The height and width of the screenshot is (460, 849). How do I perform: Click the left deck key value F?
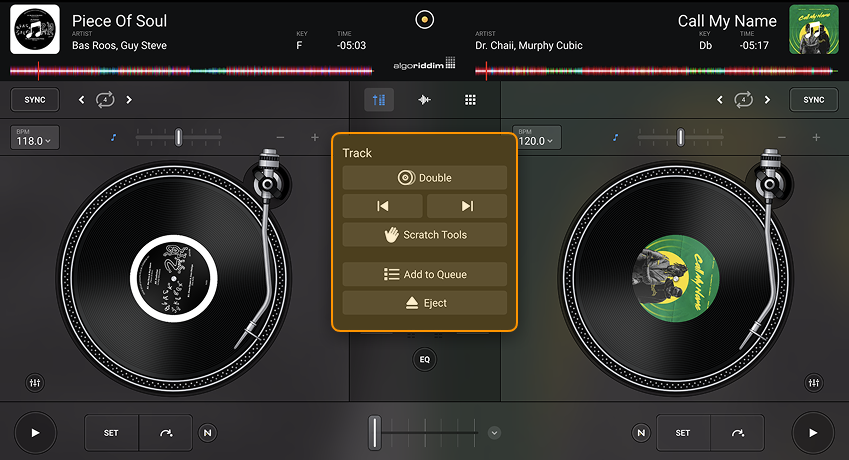tap(299, 45)
